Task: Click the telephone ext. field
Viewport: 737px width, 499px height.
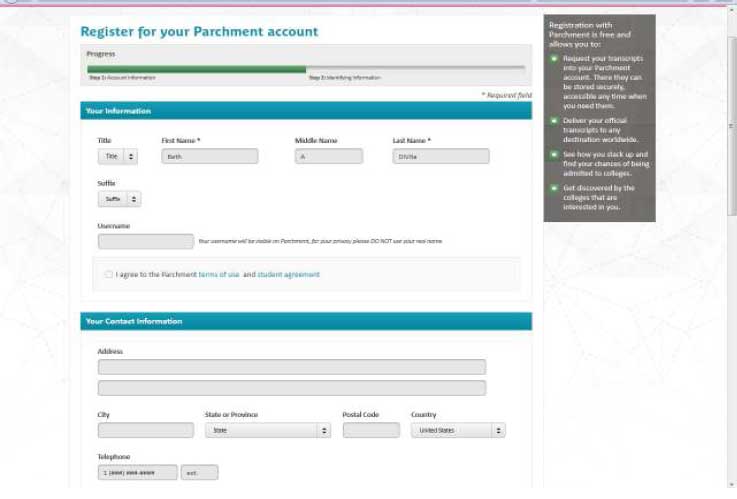Action: [x=199, y=472]
